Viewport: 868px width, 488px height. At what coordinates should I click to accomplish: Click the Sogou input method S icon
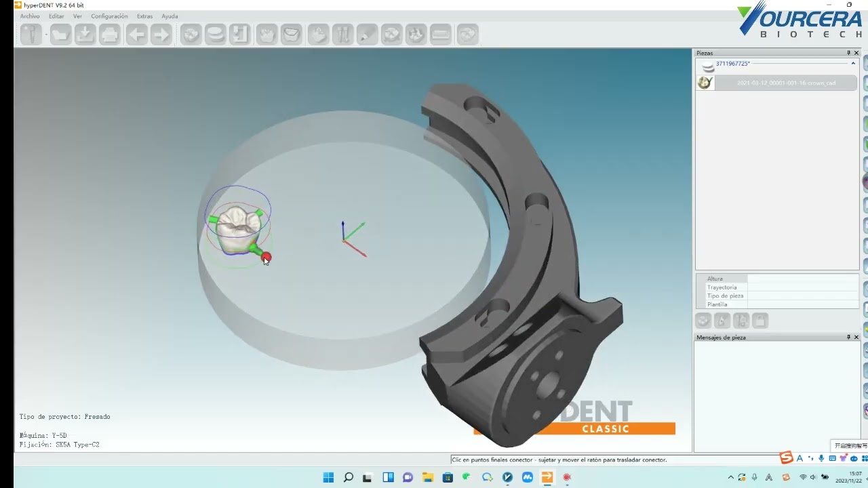(x=786, y=458)
